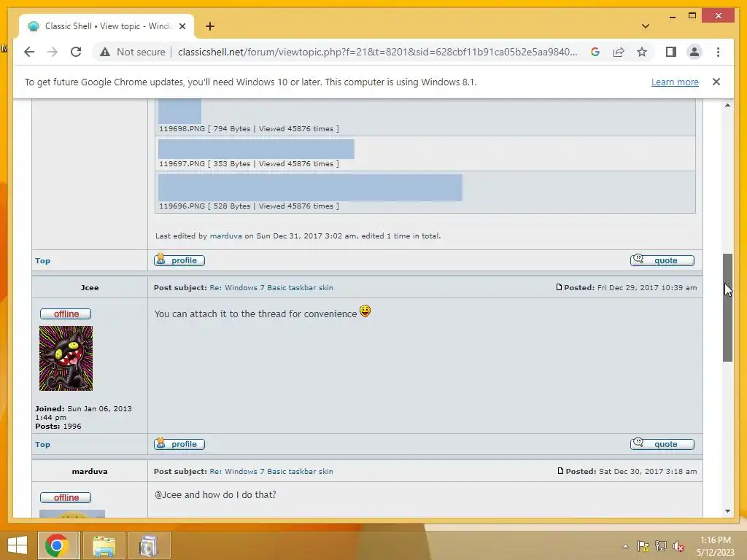Open the network tray icon

point(661,546)
